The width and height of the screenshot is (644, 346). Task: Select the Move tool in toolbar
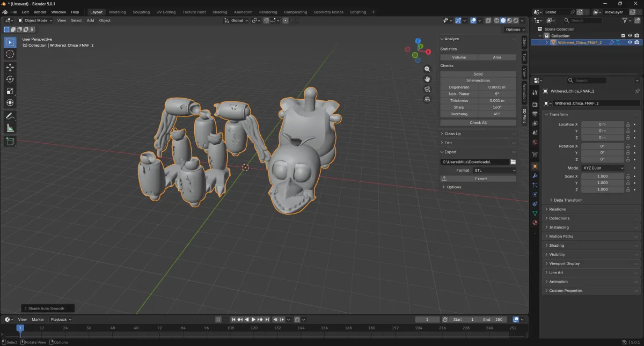[x=10, y=67]
